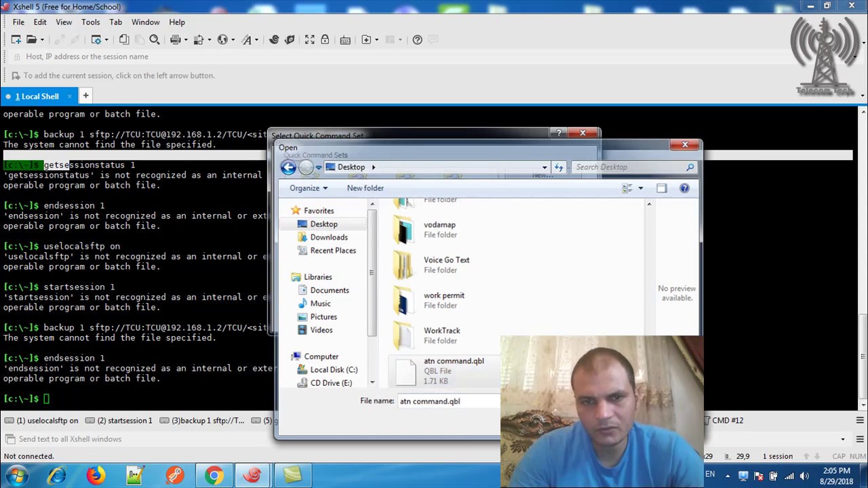This screenshot has width=868, height=488.
Task: Expand the font icon dropdown arrow
Action: point(256,40)
